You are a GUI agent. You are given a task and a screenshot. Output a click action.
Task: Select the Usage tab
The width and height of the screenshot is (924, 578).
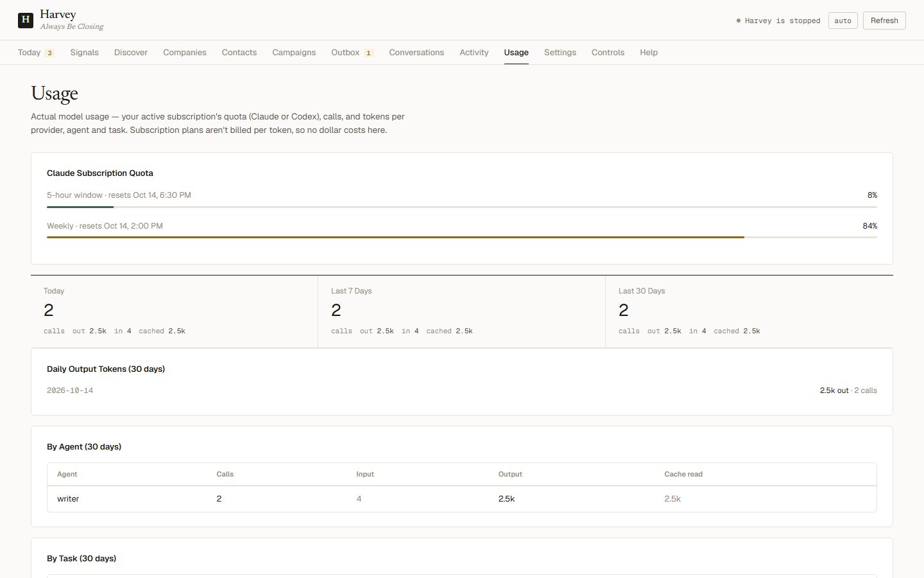tap(517, 53)
